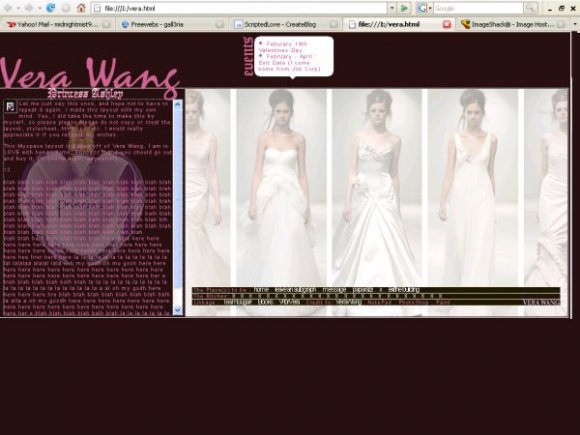Click the profile image icon in text box
580x435 pixels.
pyautogui.click(x=10, y=107)
